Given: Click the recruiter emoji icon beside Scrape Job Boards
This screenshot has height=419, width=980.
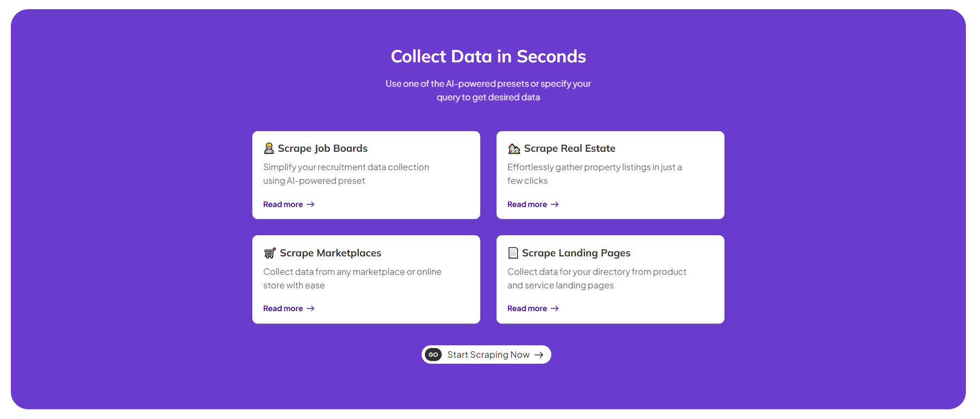Looking at the screenshot, I should 269,148.
